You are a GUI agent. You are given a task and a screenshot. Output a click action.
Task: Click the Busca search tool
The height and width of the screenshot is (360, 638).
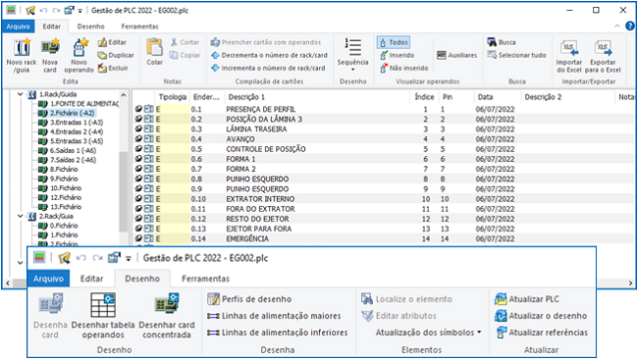pyautogui.click(x=501, y=42)
